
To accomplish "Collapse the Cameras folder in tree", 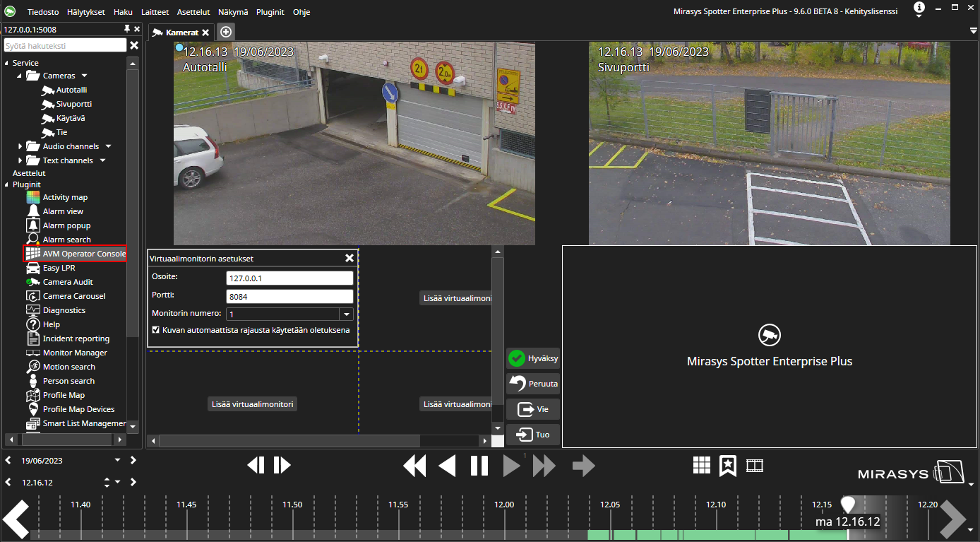I will point(20,76).
